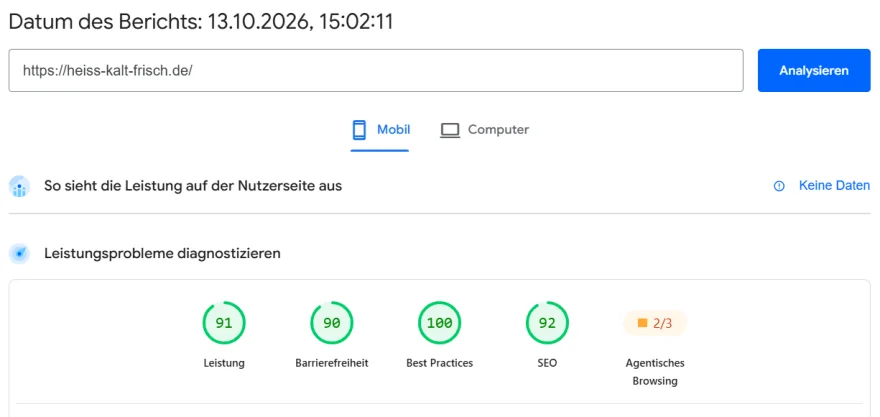The height and width of the screenshot is (417, 880).
Task: Click 'So sieht die Leistung' heading
Action: 193,186
